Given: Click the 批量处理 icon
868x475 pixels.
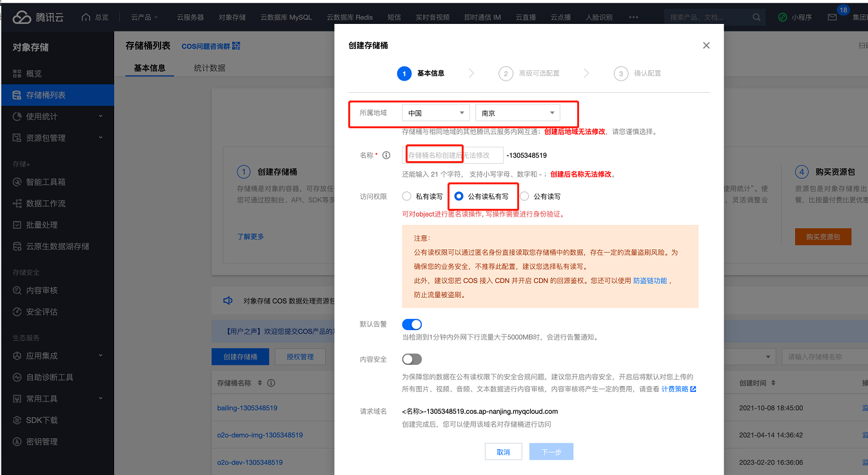Looking at the screenshot, I should click(17, 225).
